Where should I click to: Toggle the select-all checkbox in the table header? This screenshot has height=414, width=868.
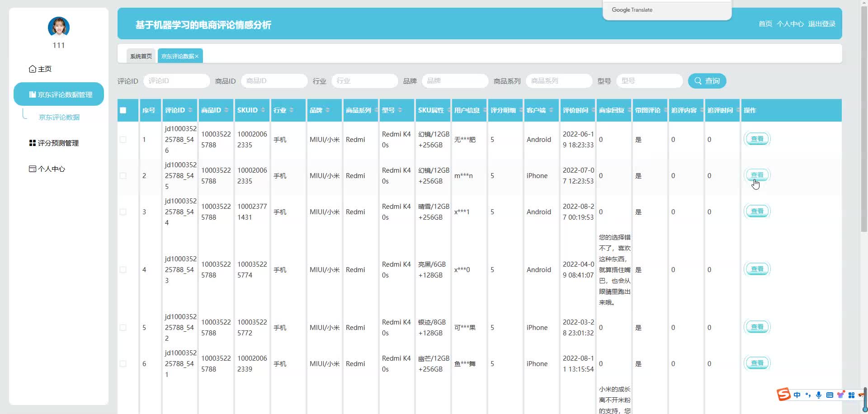pos(123,110)
